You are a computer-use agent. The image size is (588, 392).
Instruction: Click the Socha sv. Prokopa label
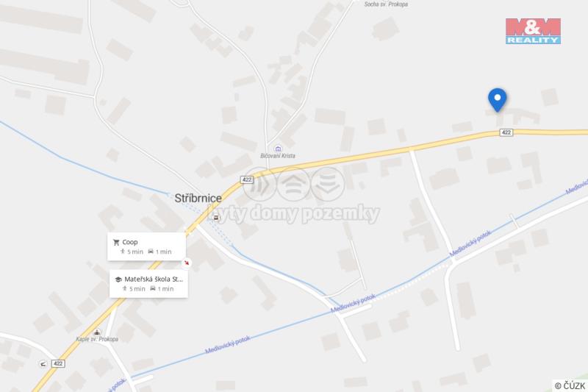point(386,4)
